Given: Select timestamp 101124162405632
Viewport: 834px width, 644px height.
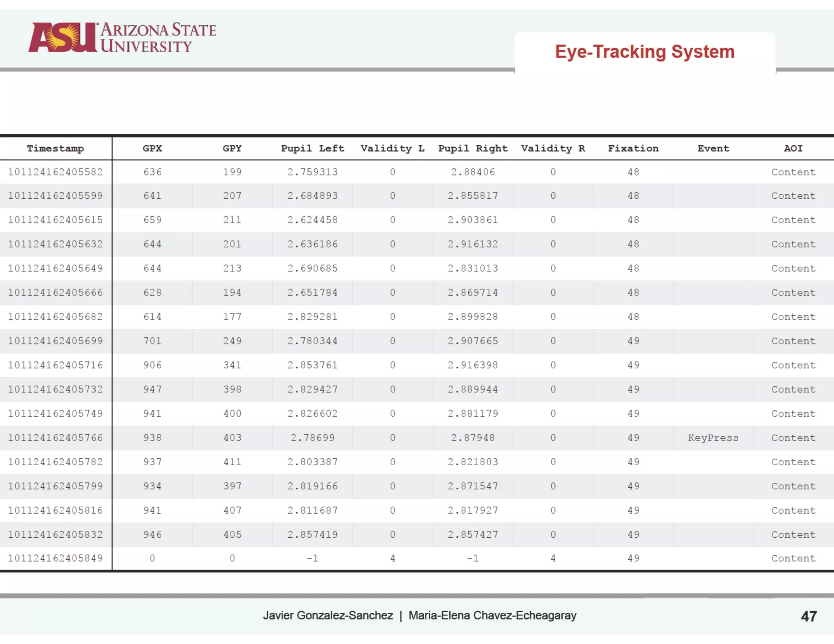Looking at the screenshot, I should pyautogui.click(x=55, y=244).
